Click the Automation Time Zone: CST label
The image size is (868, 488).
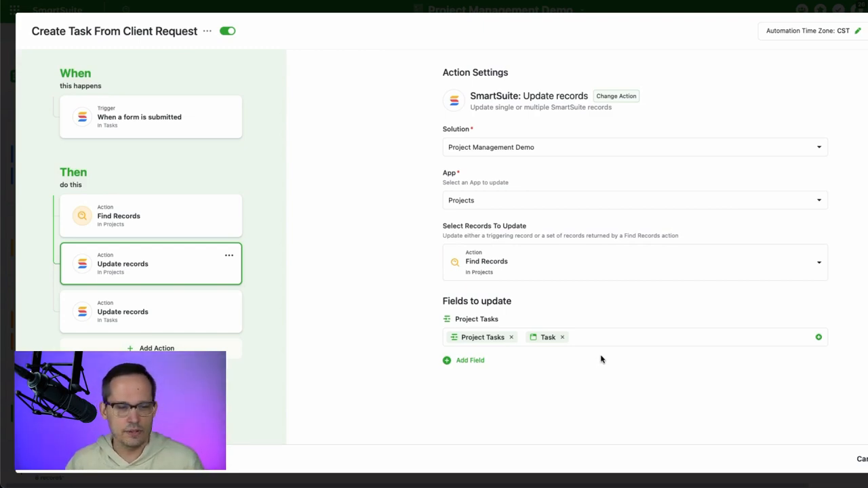[808, 30]
